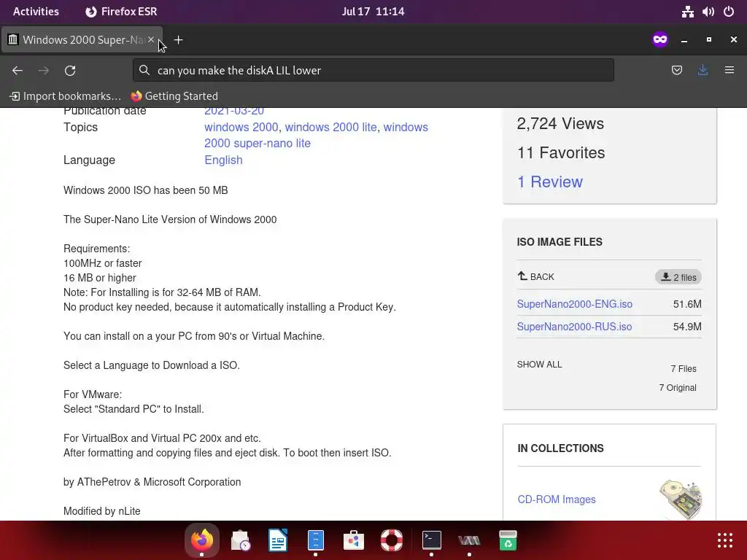
Task: Click the '11 Favorites' text
Action: click(x=561, y=153)
